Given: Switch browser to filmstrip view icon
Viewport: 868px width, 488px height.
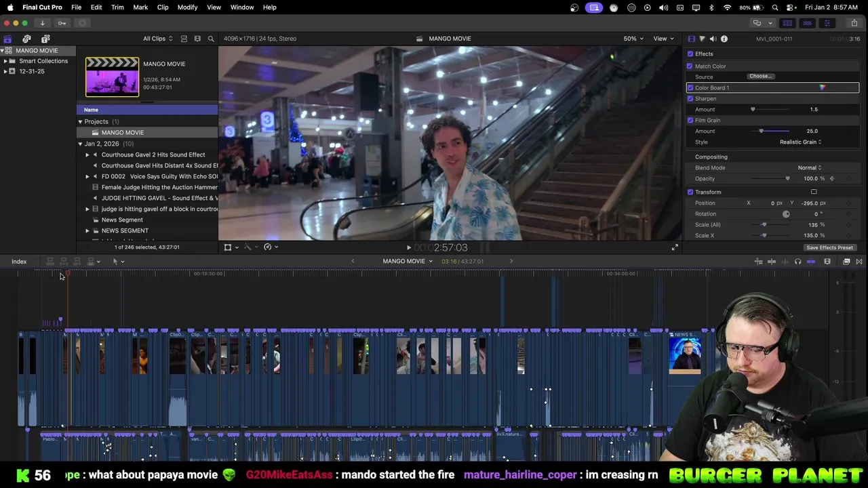Looking at the screenshot, I should click(197, 39).
